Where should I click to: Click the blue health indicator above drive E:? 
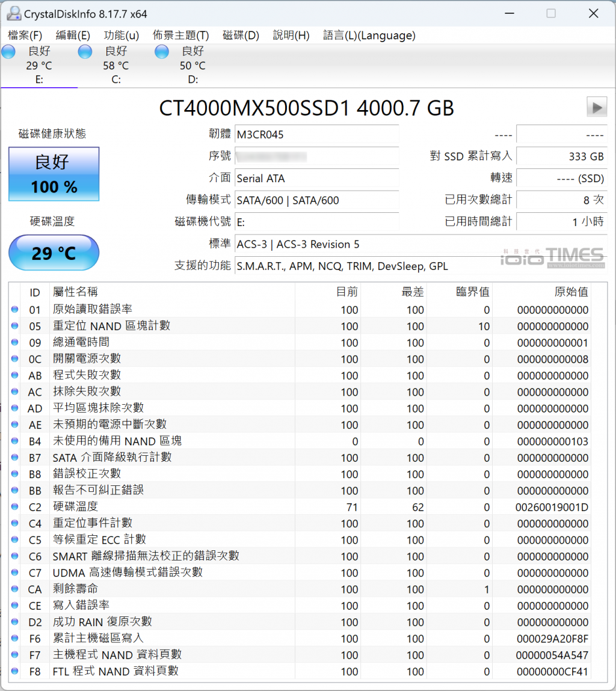click(x=8, y=52)
